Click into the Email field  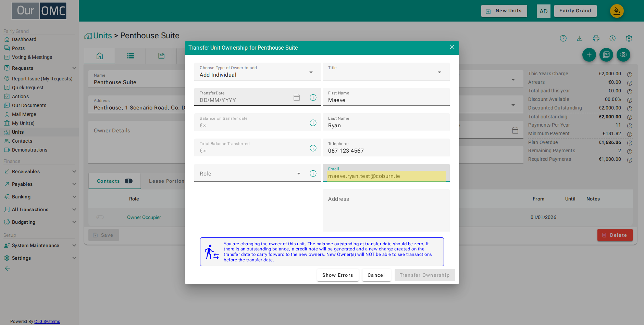point(386,173)
